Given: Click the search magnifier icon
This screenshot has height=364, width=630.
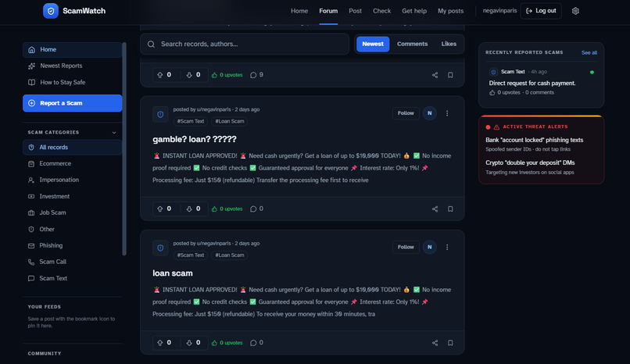Looking at the screenshot, I should pyautogui.click(x=151, y=45).
